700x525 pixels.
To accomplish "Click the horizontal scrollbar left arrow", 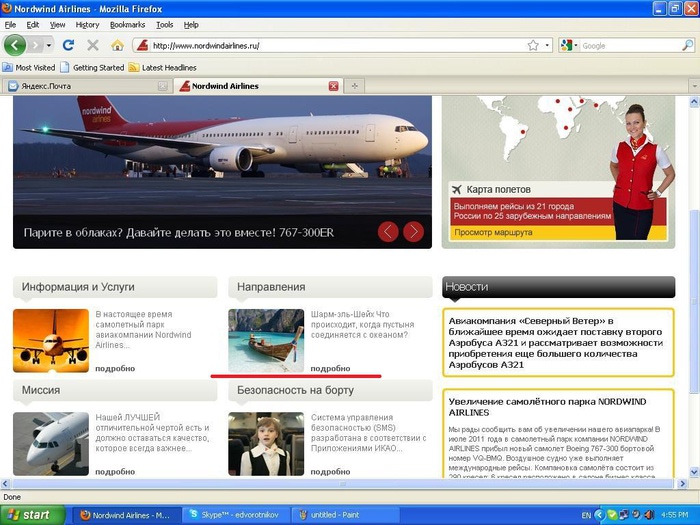I will pos(5,483).
